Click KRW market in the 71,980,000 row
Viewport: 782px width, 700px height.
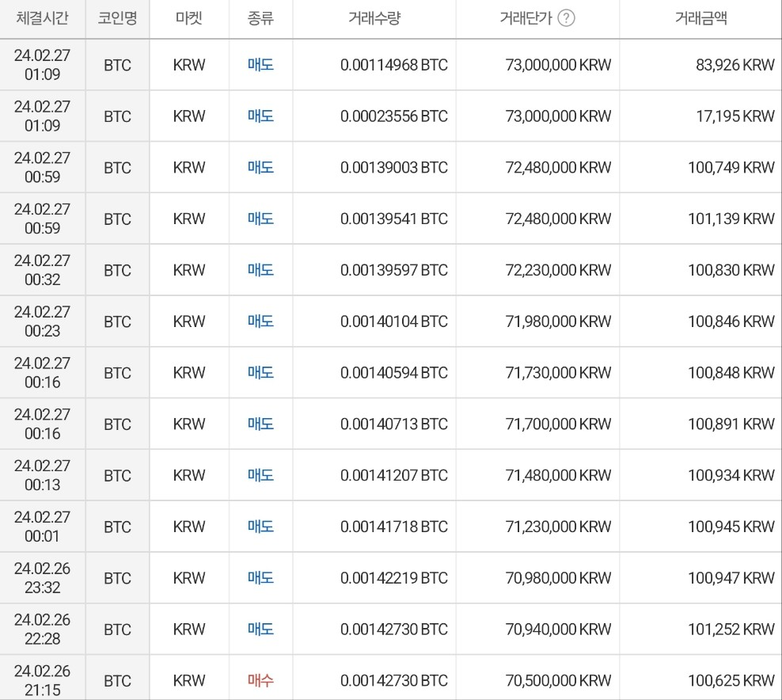tap(189, 321)
